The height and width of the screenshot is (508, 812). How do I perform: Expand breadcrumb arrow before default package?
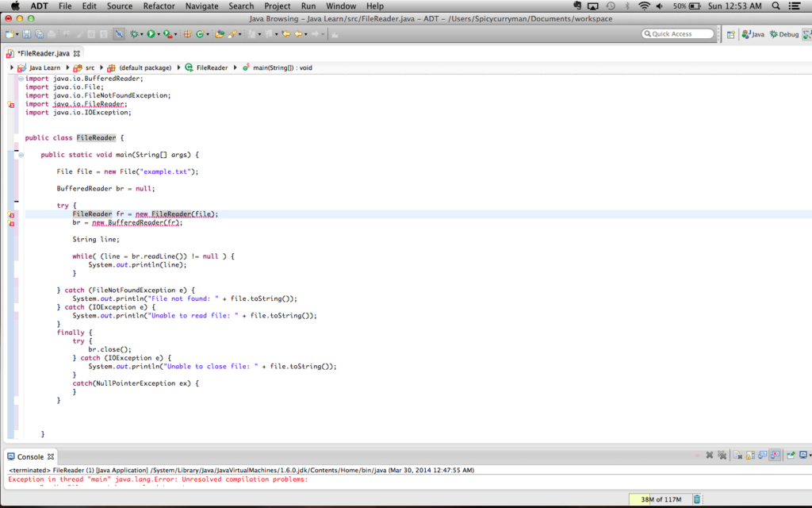(x=101, y=67)
